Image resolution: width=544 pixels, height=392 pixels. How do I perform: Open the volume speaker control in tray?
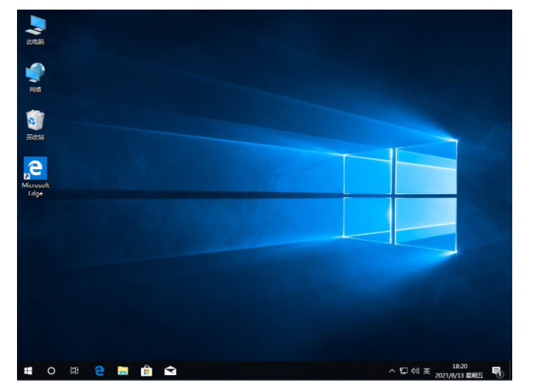(415, 371)
